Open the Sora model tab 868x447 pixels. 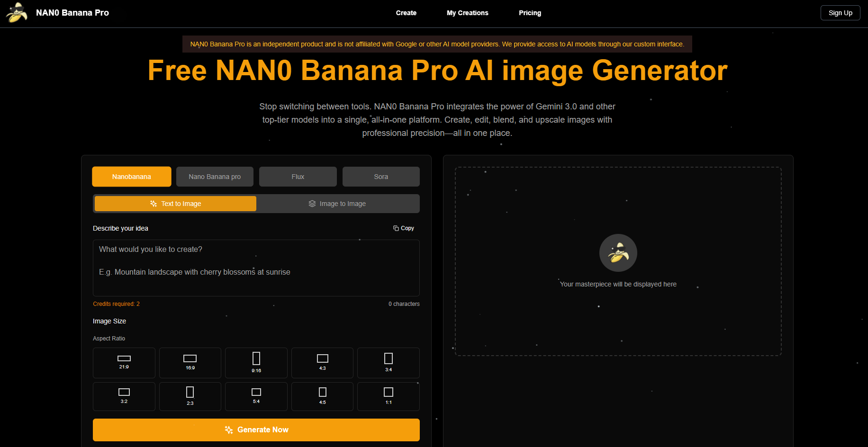click(380, 176)
